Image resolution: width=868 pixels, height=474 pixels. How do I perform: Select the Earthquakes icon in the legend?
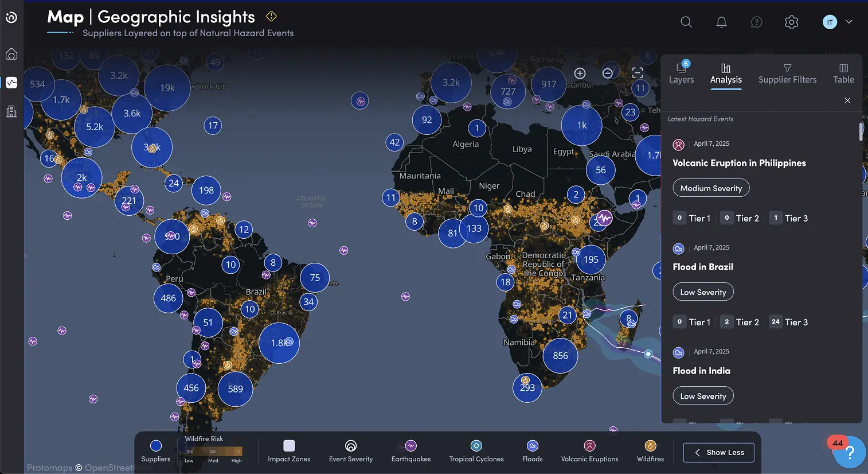pyautogui.click(x=410, y=446)
